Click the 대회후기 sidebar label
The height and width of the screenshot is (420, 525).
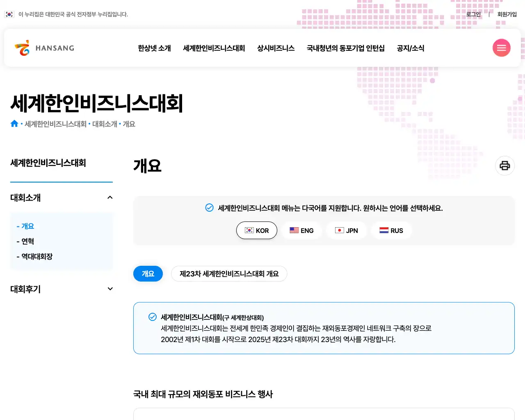coord(25,289)
